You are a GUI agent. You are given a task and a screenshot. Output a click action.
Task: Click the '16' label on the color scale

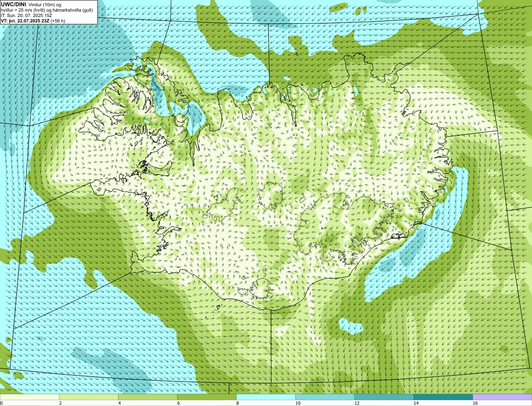click(475, 403)
